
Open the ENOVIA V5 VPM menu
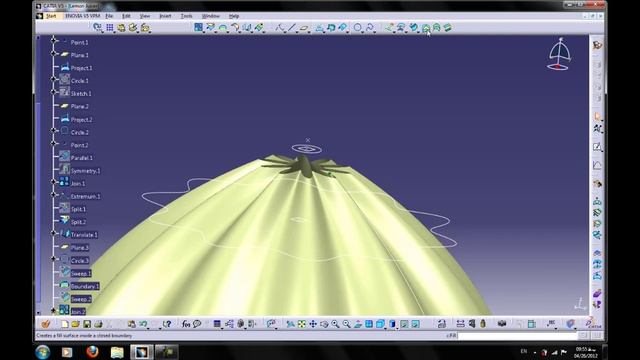pos(82,16)
